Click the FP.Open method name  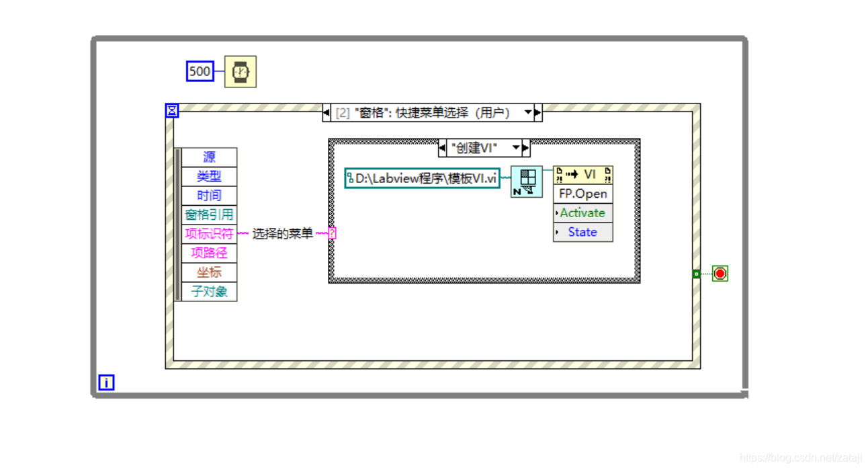pos(583,194)
